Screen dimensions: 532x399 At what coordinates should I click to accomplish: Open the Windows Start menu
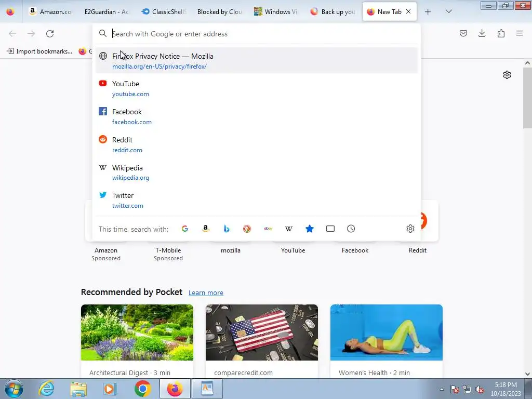(14, 389)
